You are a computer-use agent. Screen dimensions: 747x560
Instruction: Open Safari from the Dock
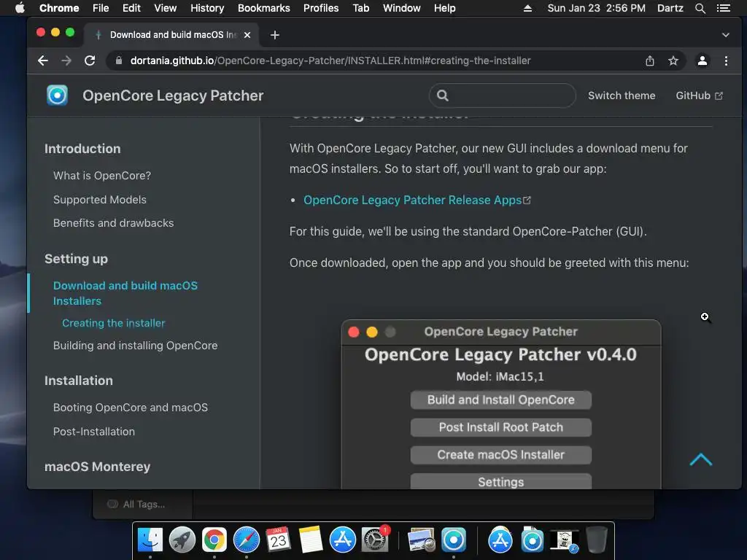click(247, 540)
